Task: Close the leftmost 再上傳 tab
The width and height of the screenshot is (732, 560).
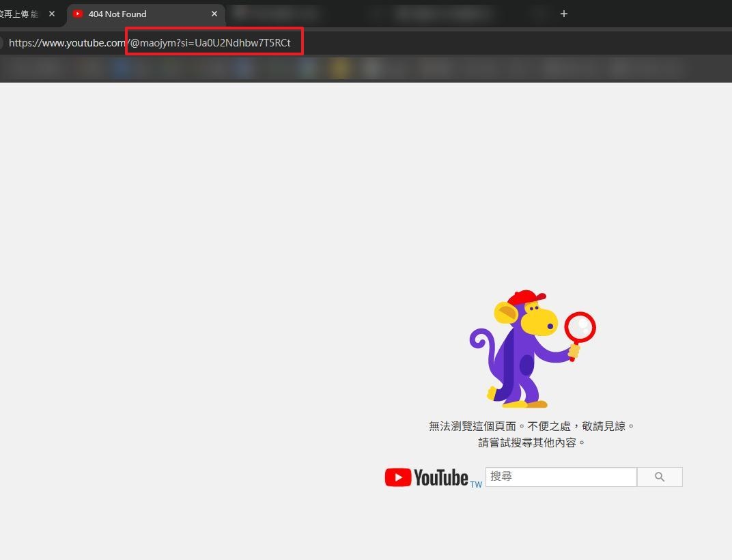Action: (52, 14)
